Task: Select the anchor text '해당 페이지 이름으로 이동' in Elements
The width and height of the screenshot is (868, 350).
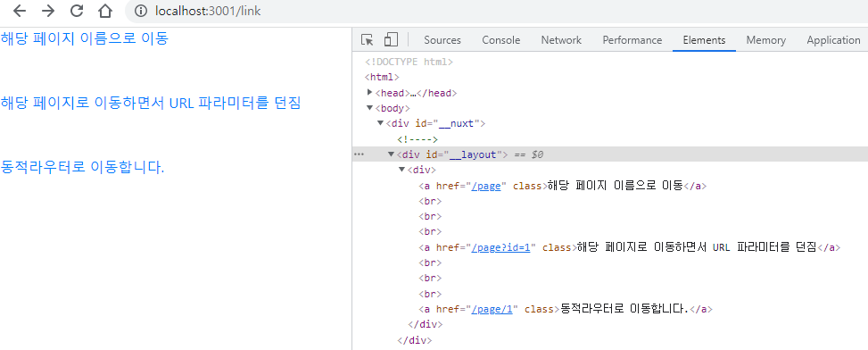Action: pyautogui.click(x=616, y=186)
